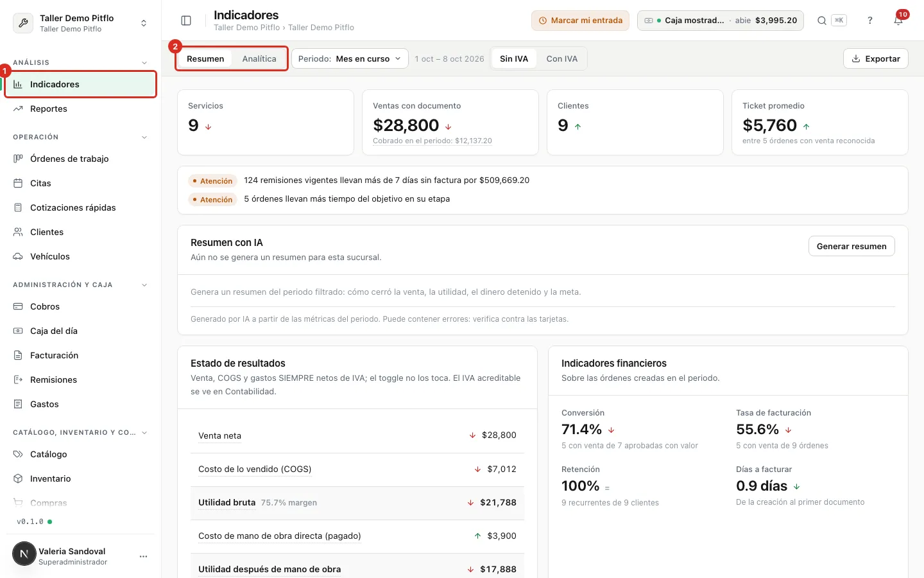Click the Exportar button
The width and height of the screenshot is (924, 578).
pos(876,58)
